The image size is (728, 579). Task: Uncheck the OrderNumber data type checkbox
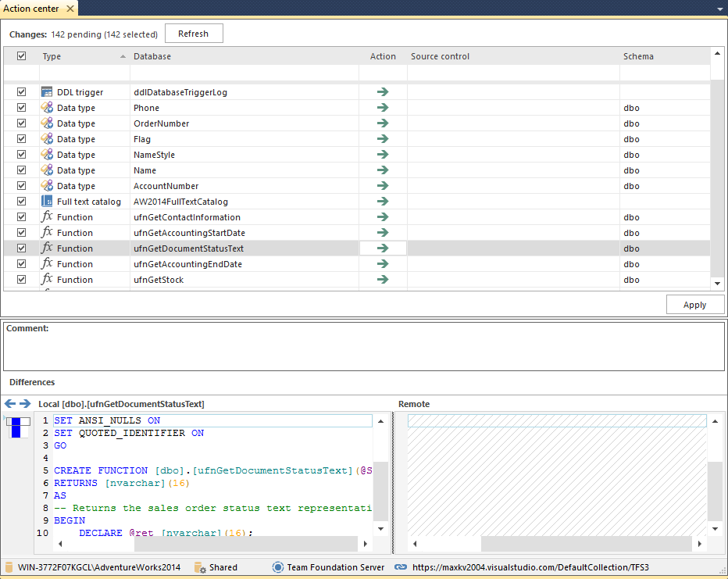[21, 123]
